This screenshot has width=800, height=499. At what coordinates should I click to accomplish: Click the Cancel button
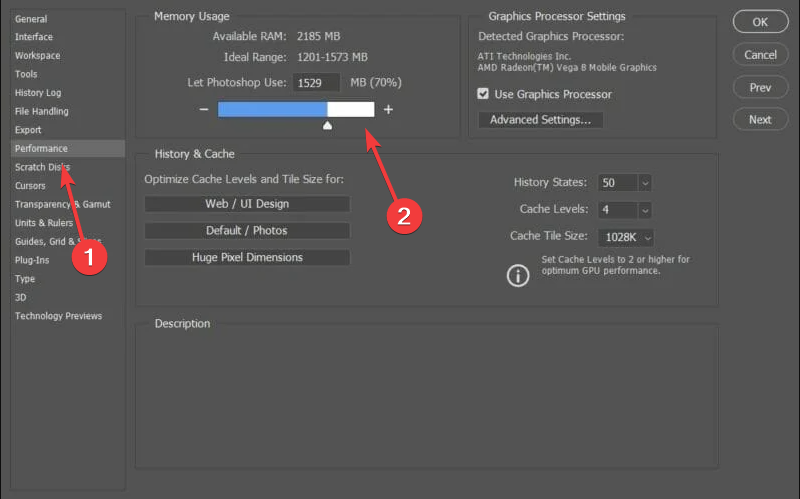point(760,55)
